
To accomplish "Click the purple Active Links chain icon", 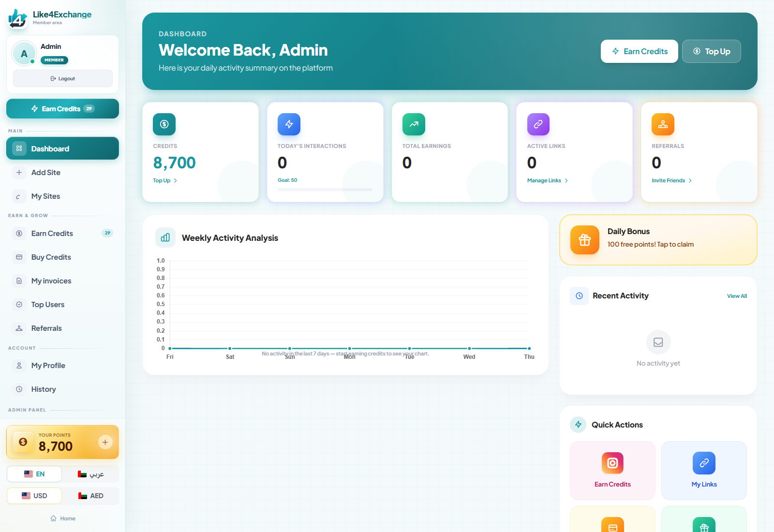I will (538, 124).
